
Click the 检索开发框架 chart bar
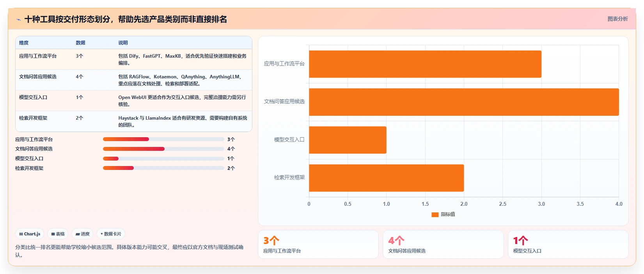(x=386, y=178)
